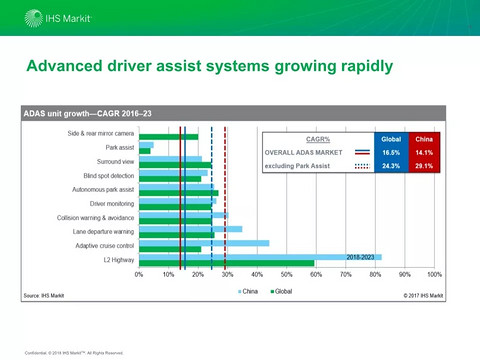Screen dimensions: 480x360
Task: Click the Global column header in CAGR table
Action: point(391,139)
